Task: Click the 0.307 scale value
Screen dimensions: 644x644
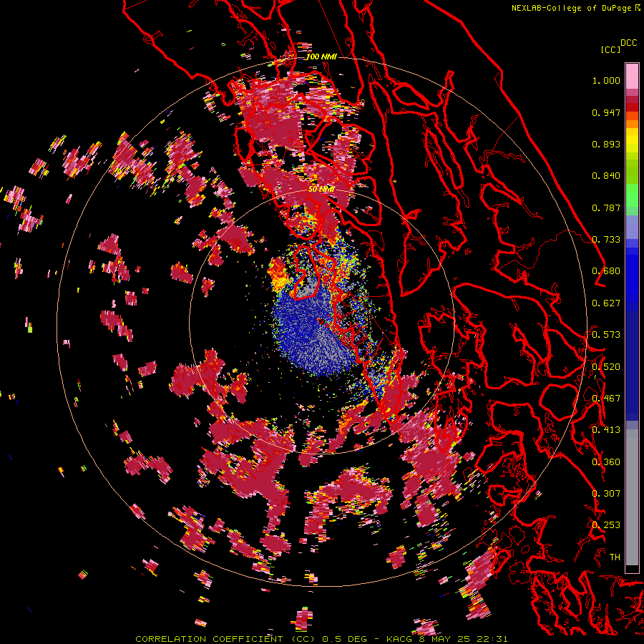Action: coord(606,494)
